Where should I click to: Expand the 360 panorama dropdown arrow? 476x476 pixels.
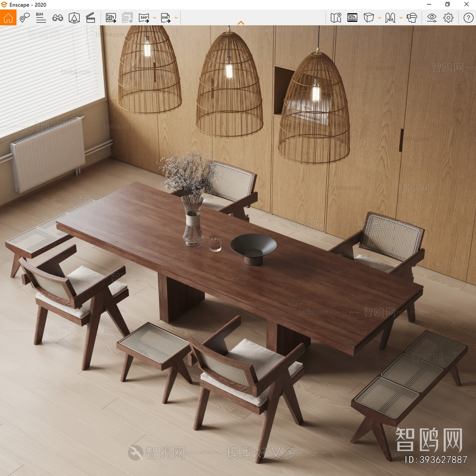pyautogui.click(x=154, y=18)
